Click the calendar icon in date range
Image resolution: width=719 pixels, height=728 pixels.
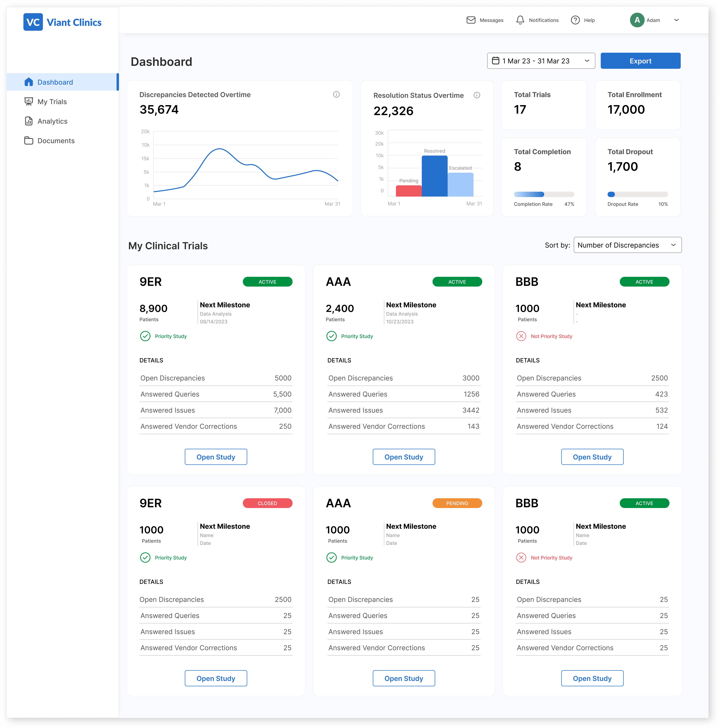tap(496, 61)
